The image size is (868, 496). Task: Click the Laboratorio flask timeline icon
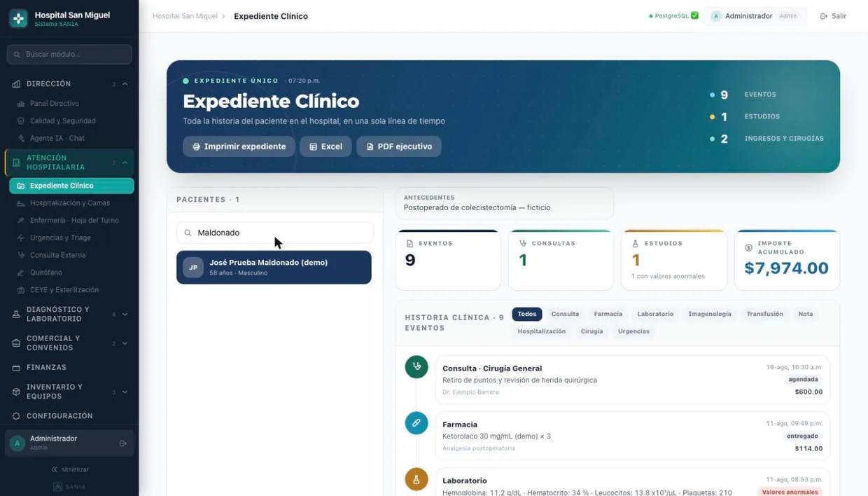416,479
